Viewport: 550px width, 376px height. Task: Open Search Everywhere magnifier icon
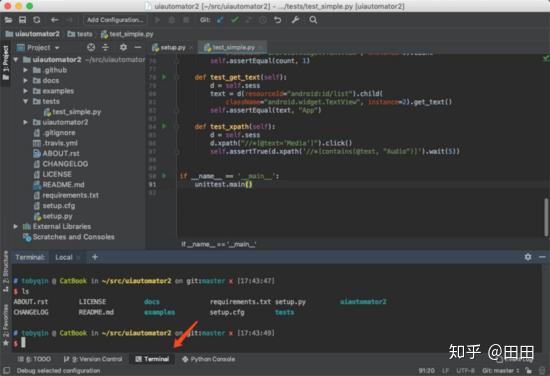point(313,20)
